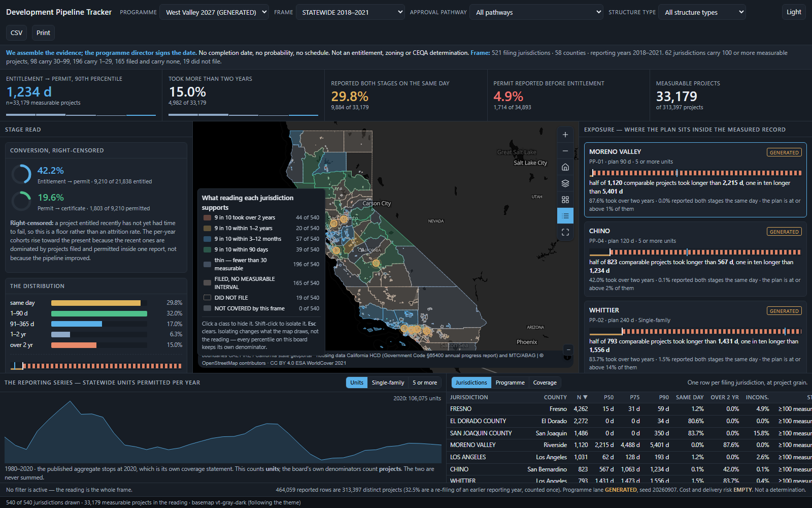Reset map to home extent

[x=565, y=167]
